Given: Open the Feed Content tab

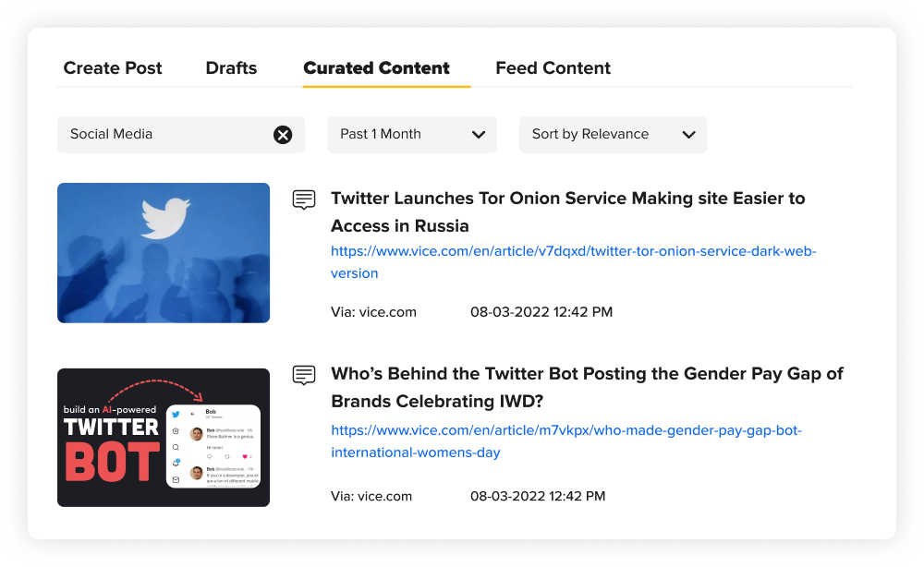Looking at the screenshot, I should click(x=553, y=68).
